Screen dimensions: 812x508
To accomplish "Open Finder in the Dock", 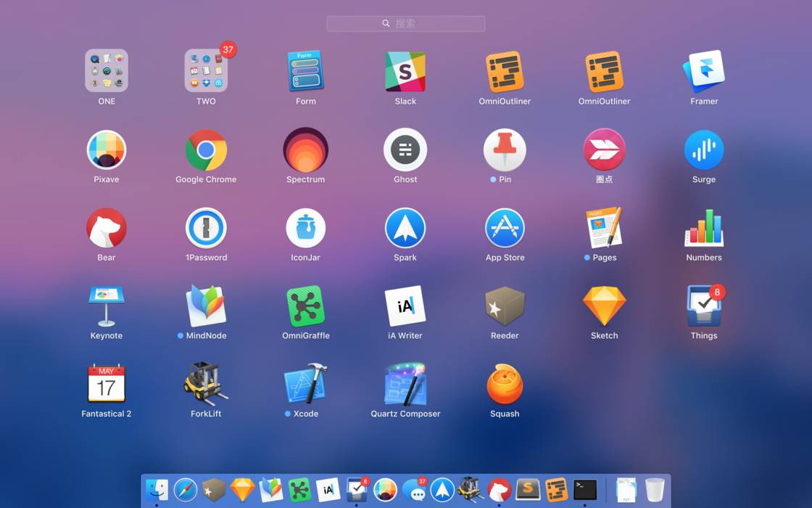I will [157, 490].
